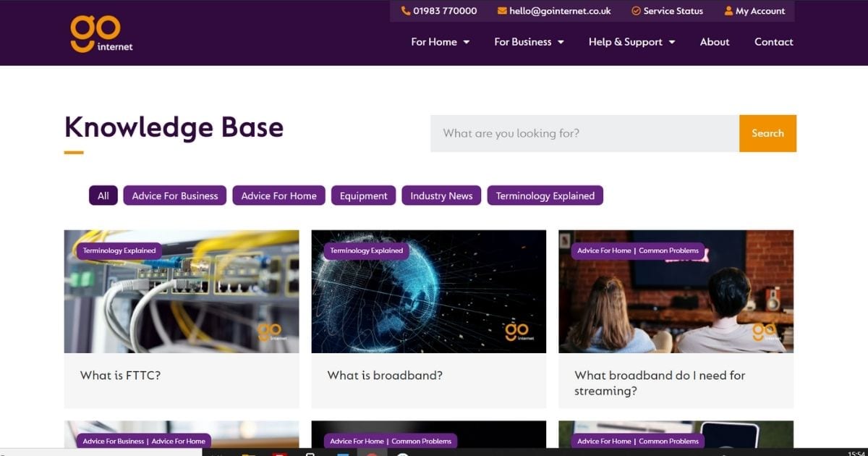Click the phone icon beside 01983 770000
Screen dimensions: 868x456
click(406, 11)
